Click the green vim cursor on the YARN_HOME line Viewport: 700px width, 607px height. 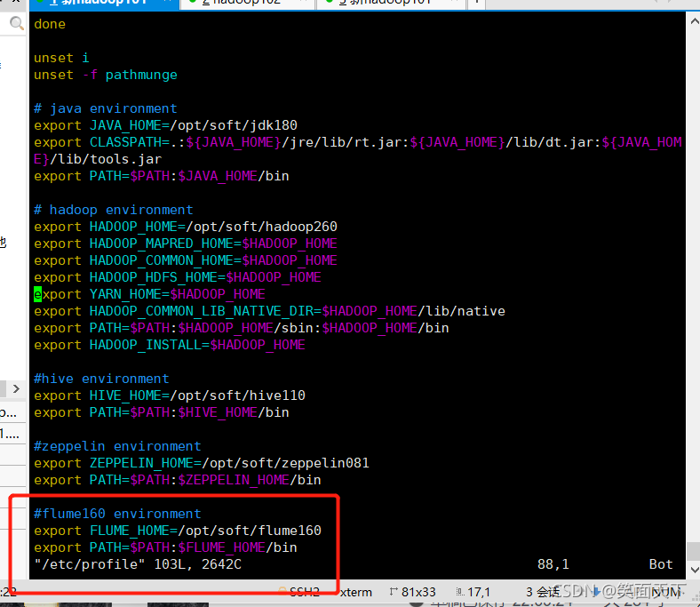38,294
